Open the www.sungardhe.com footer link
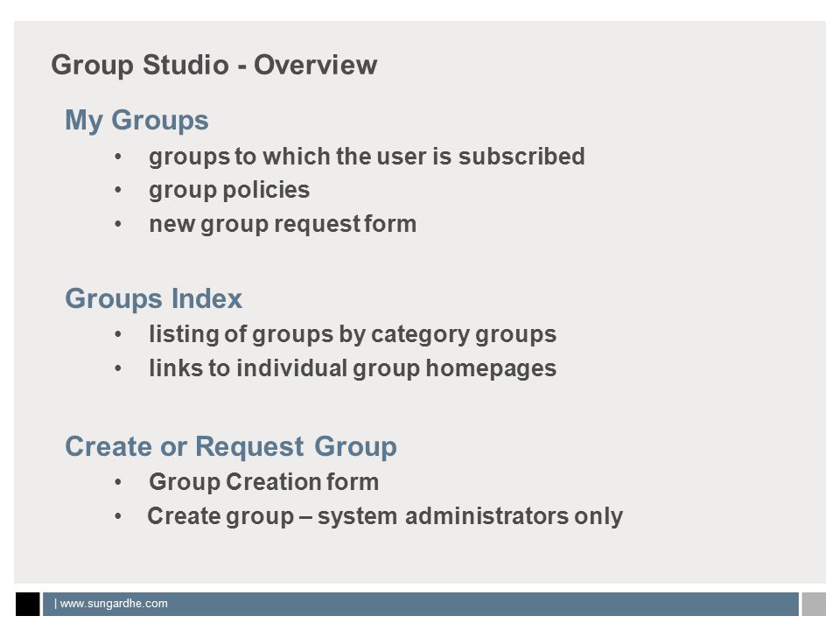Screen dimensions: 840x630 [114, 604]
